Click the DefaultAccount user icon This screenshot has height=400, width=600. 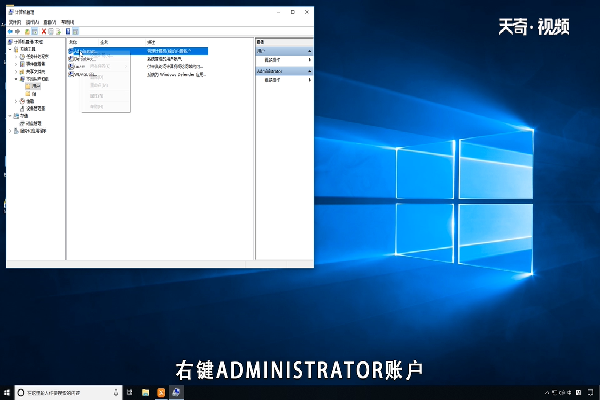point(71,59)
